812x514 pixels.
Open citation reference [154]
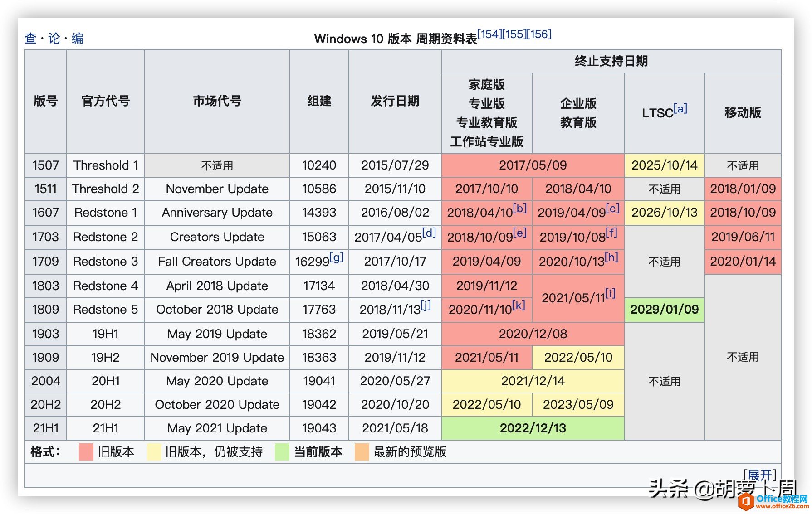489,34
